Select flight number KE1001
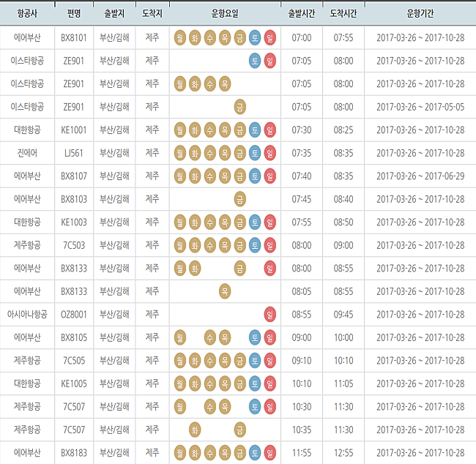Screen dimensions: 476x464 (74, 130)
